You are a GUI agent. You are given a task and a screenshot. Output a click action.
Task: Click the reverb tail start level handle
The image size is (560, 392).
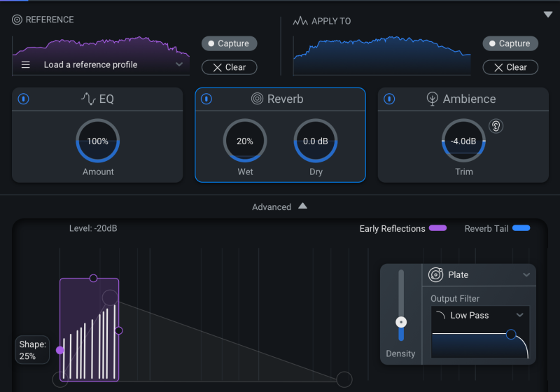[x=110, y=297]
